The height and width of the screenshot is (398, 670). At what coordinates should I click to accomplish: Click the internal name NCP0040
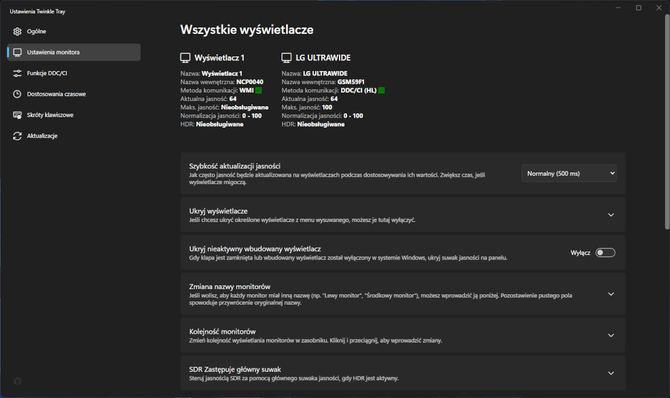(250, 82)
